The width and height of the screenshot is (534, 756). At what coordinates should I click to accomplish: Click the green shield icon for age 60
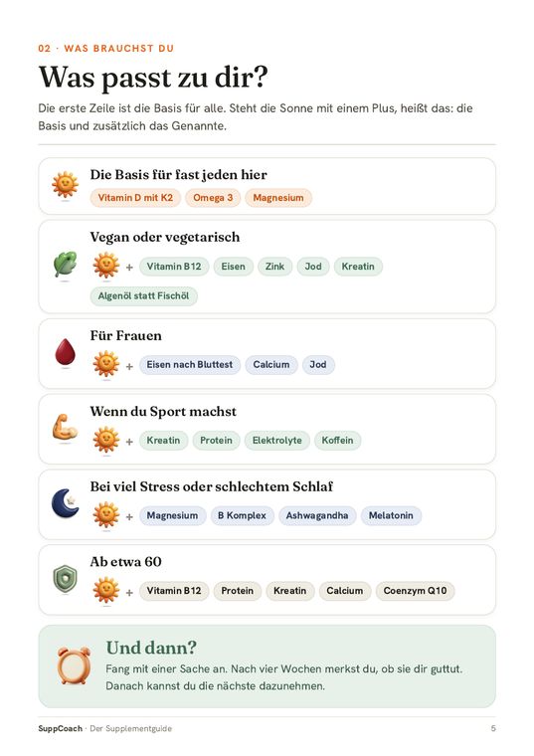click(x=65, y=579)
